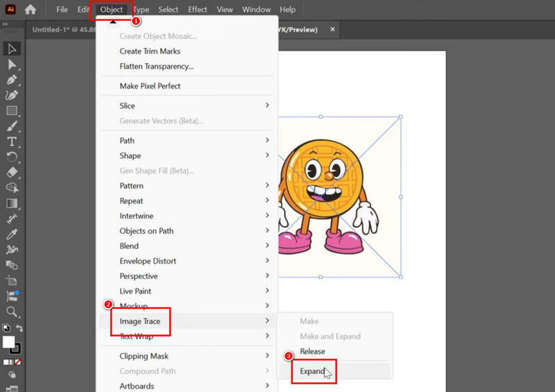Select the Zoom magnifier tool
This screenshot has height=392, width=555.
12,312
